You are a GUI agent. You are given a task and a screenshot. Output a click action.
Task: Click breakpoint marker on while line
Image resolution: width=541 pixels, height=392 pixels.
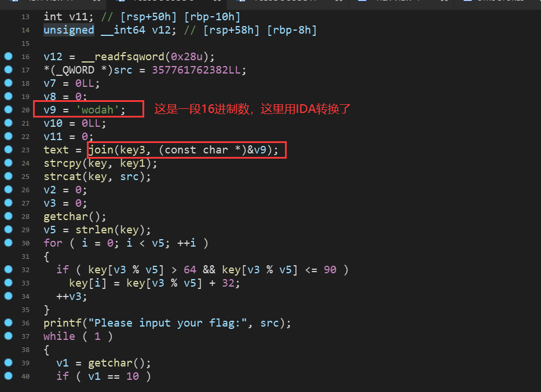point(8,336)
